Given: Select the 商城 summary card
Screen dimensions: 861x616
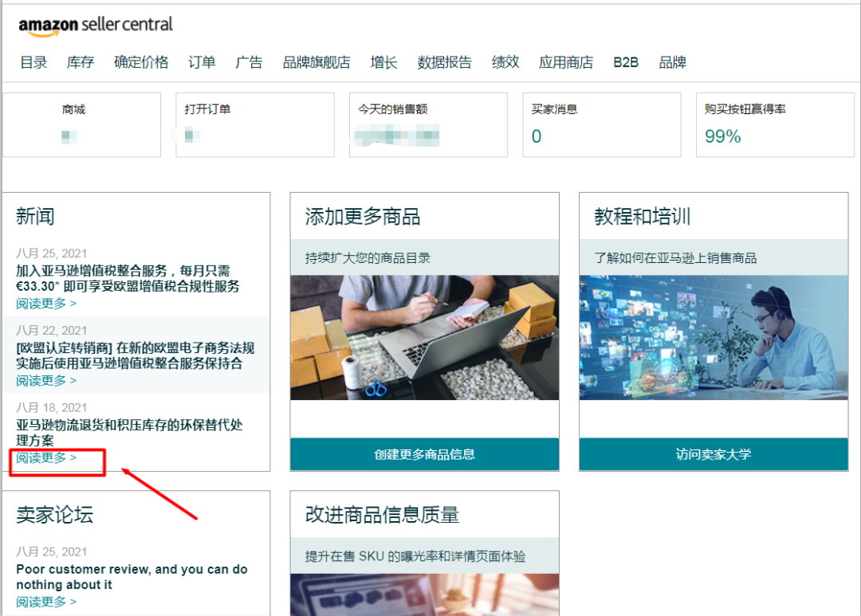Looking at the screenshot, I should (82, 124).
